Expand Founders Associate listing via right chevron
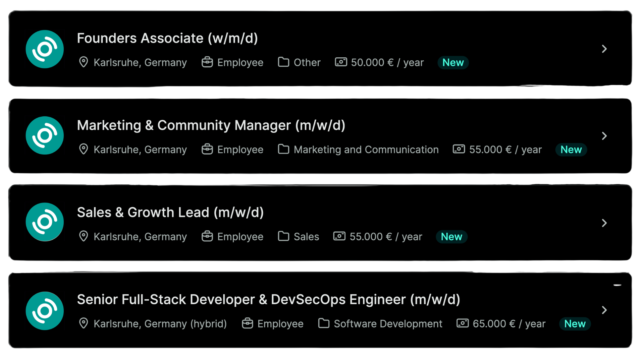Viewport: 644px width, 362px height. [x=604, y=49]
